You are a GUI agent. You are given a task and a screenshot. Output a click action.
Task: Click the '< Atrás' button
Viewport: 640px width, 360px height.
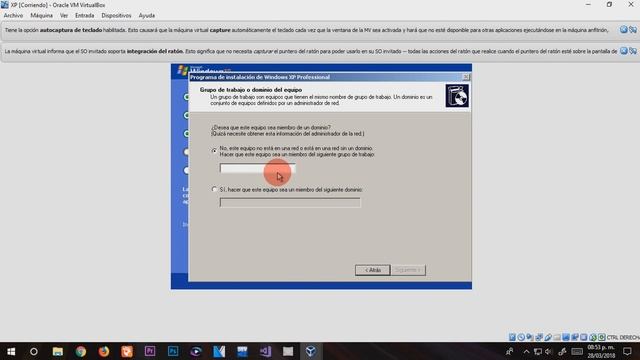372,270
